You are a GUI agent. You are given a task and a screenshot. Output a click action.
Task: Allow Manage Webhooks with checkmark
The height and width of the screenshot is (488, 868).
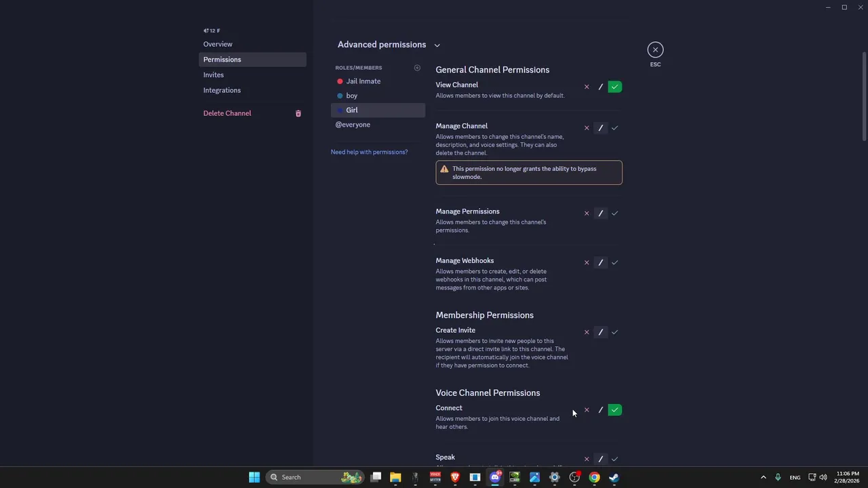click(615, 262)
